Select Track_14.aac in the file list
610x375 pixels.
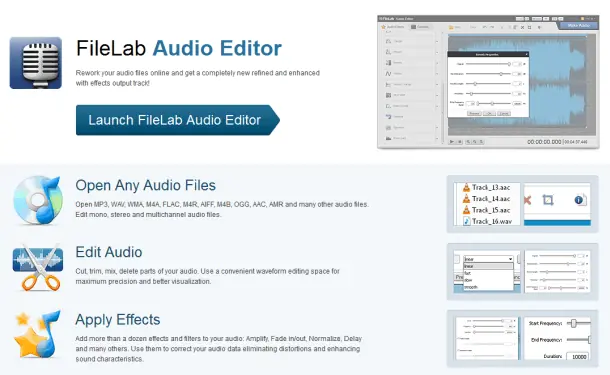click(491, 199)
